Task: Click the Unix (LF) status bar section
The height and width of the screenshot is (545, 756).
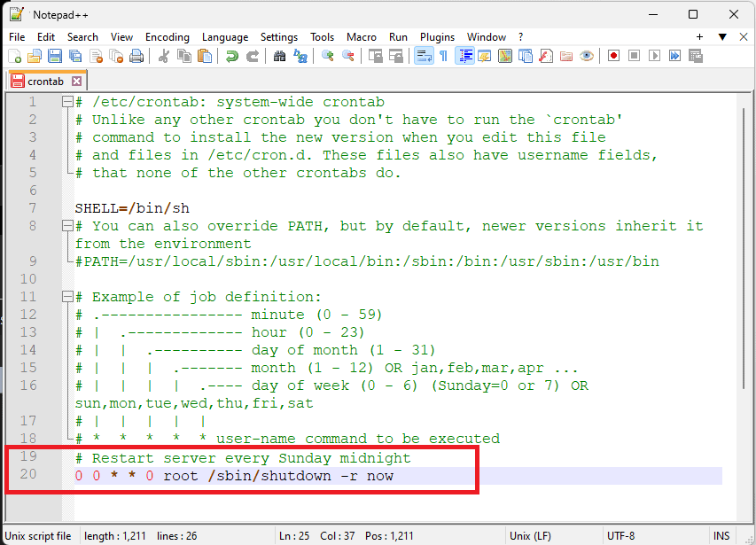Action: 530,535
